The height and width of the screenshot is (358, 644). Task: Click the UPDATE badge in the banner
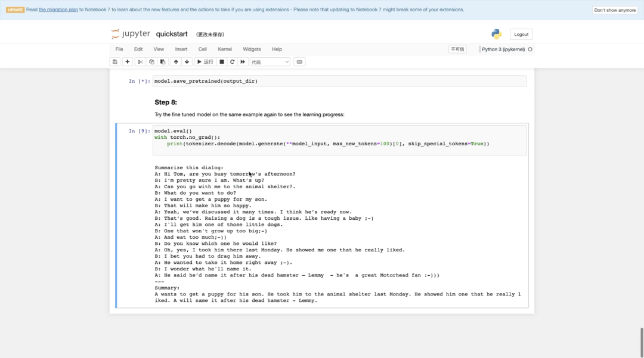point(15,10)
